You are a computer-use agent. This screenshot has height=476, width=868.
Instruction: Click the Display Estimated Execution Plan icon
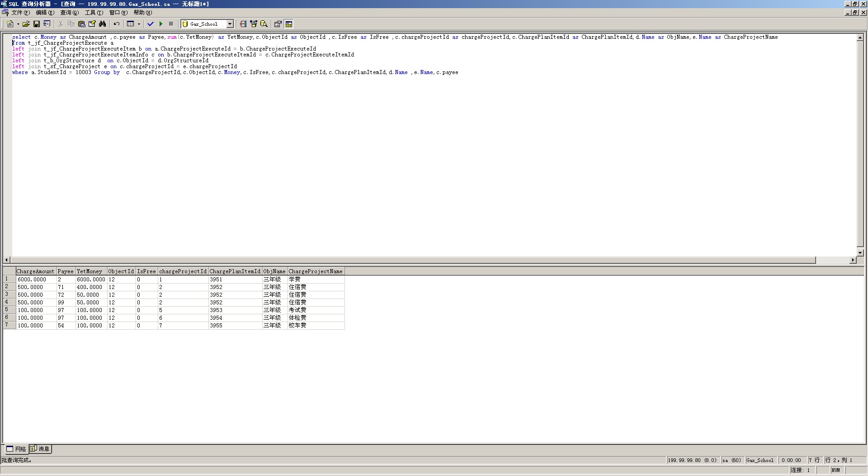[243, 24]
